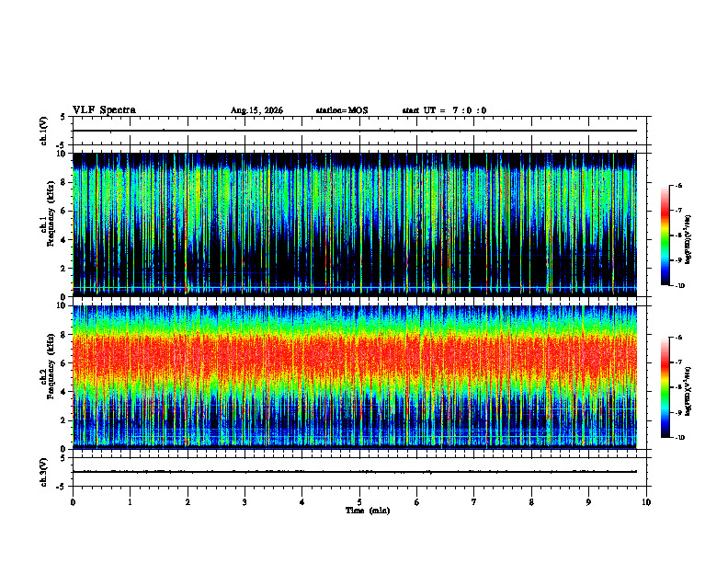Screen dimensions: 728x563
Task: Select the date text "Aug.15, 2026"
Action: pos(256,110)
